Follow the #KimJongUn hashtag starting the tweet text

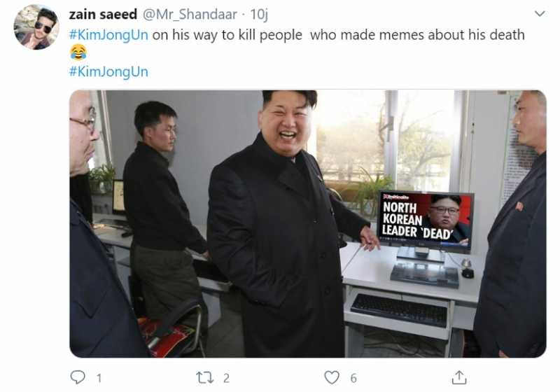point(108,35)
